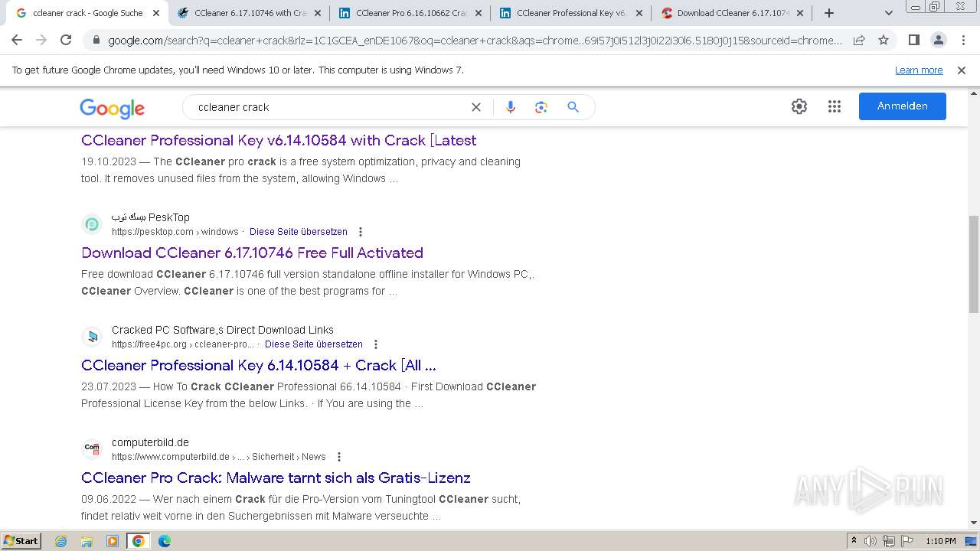Go forward to next page
Image resolution: width=980 pixels, height=551 pixels.
[x=41, y=40]
